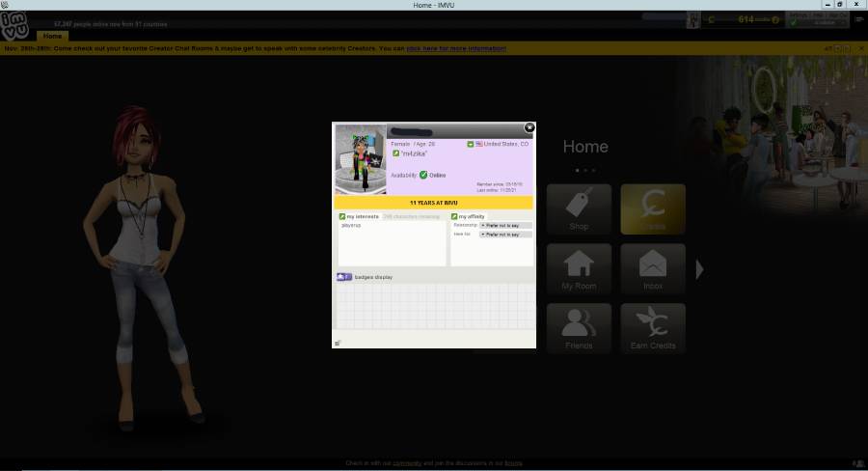
Task: Open the Friends tile
Action: pos(579,328)
